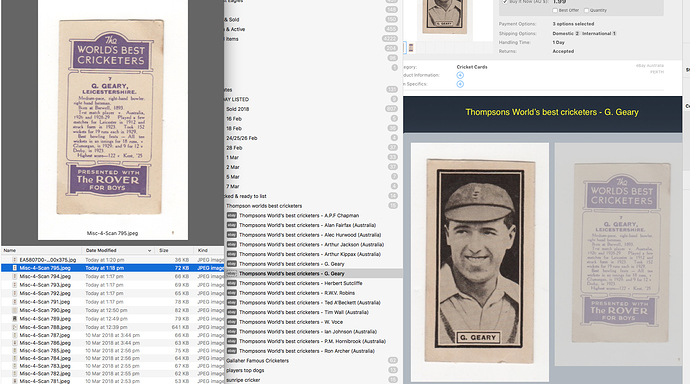
Task: Sort Finder list by the Kind column
Action: 202,250
